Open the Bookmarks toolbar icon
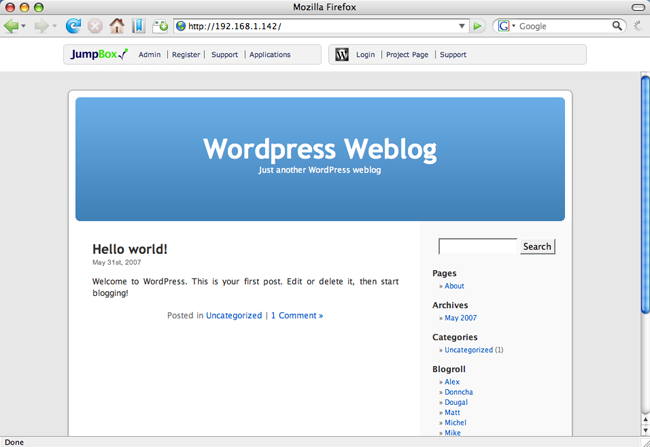The width and height of the screenshot is (650, 447). point(138,26)
